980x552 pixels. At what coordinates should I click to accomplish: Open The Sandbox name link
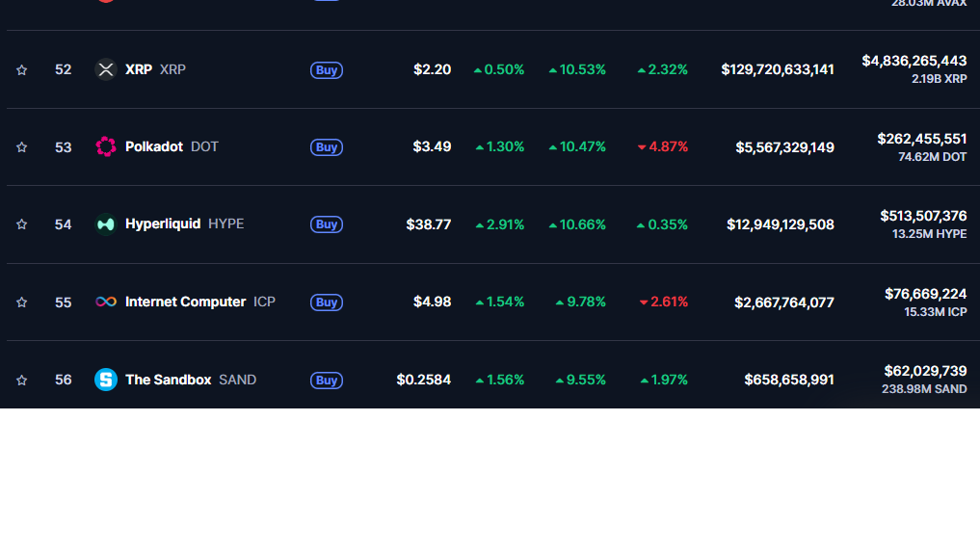(x=168, y=380)
